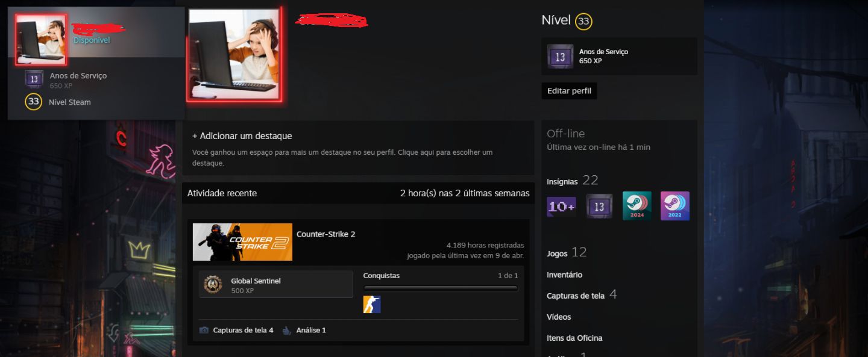Click the Nível heading above the badge
Screen dimensions: 868x357
[556, 20]
